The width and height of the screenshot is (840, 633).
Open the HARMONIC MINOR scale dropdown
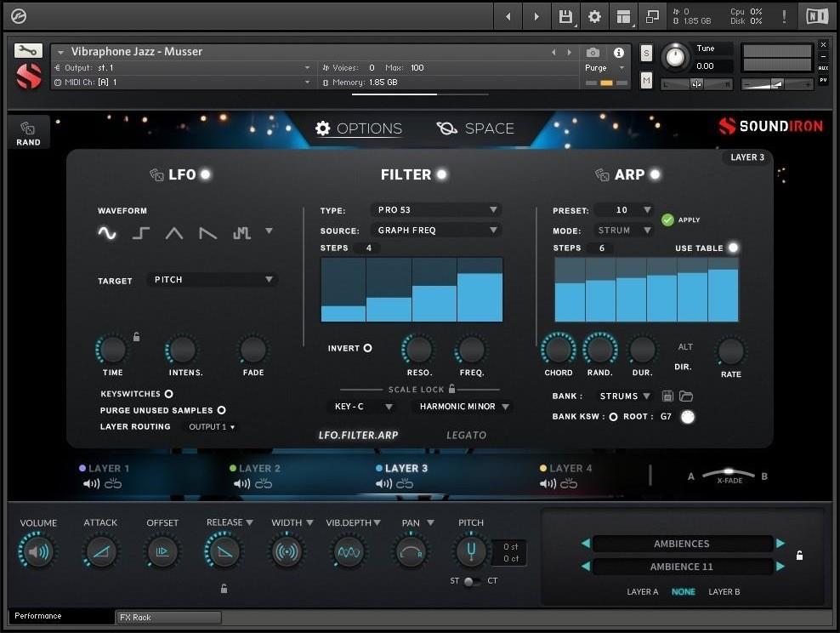pos(462,407)
